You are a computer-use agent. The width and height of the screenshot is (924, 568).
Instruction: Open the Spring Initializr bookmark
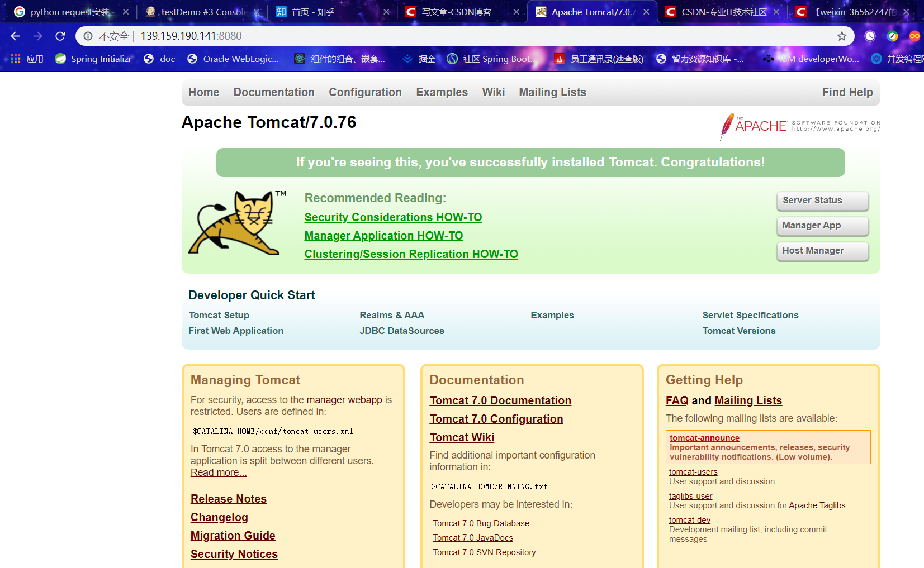93,59
